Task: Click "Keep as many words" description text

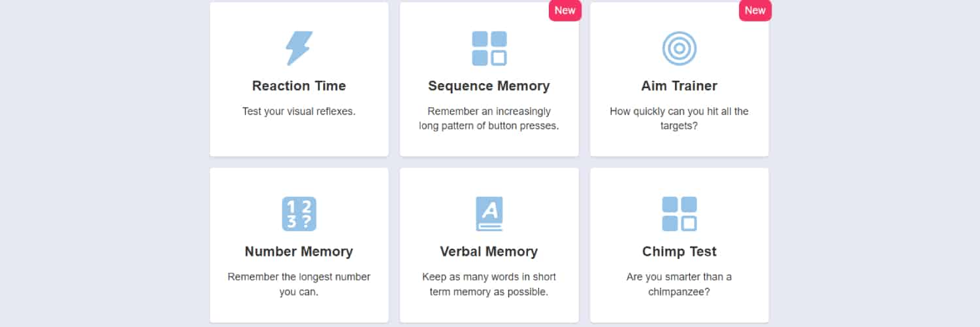Action: coord(489,284)
